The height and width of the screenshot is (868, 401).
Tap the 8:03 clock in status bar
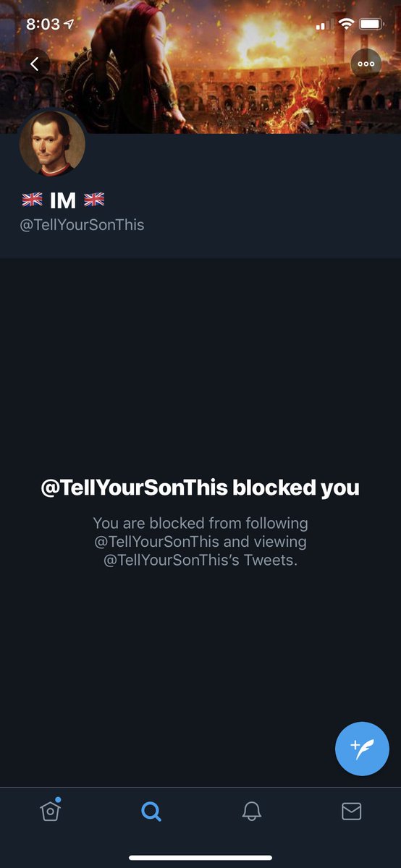point(43,24)
